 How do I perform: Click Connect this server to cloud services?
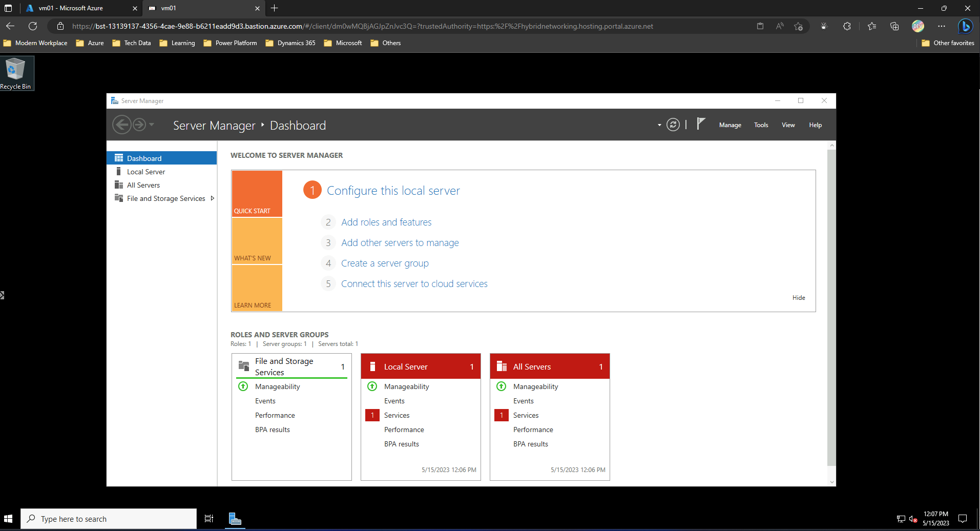point(414,283)
